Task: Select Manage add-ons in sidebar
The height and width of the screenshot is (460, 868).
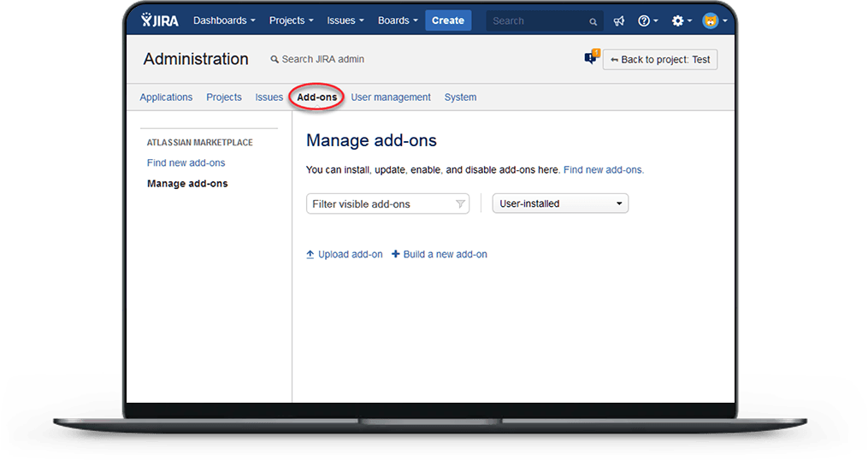Action: [x=187, y=184]
